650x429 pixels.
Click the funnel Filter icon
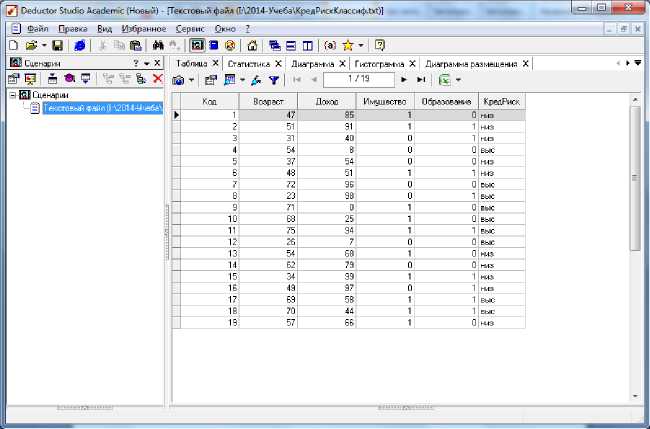click(x=273, y=79)
